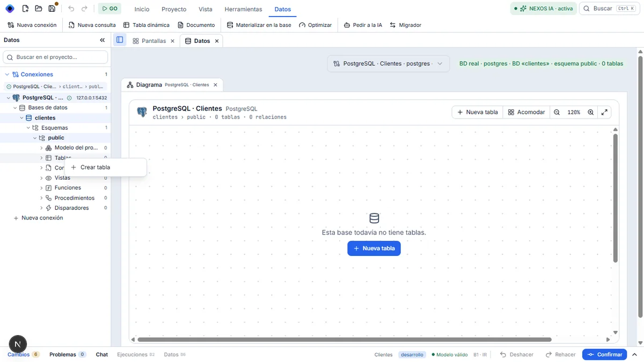
Task: Open the Proyecto ribbon tab
Action: pyautogui.click(x=174, y=9)
